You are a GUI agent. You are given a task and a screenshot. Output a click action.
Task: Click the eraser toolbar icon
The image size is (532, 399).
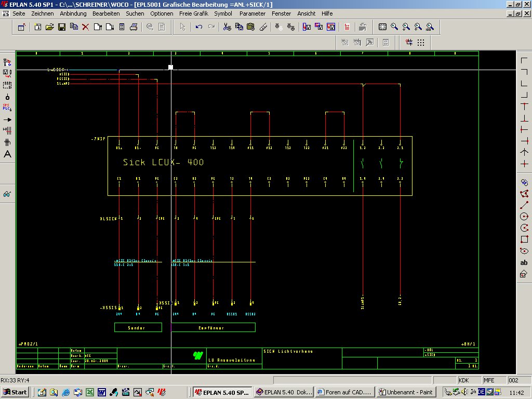coord(263,27)
